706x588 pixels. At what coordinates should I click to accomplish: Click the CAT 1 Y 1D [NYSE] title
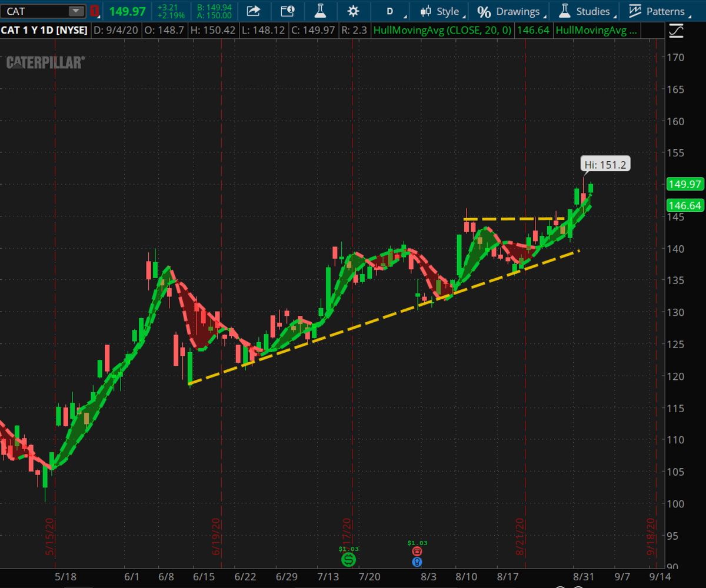(44, 29)
